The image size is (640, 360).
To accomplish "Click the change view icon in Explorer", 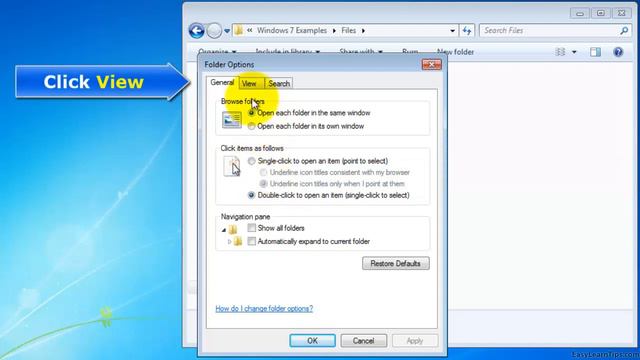I will 560,52.
